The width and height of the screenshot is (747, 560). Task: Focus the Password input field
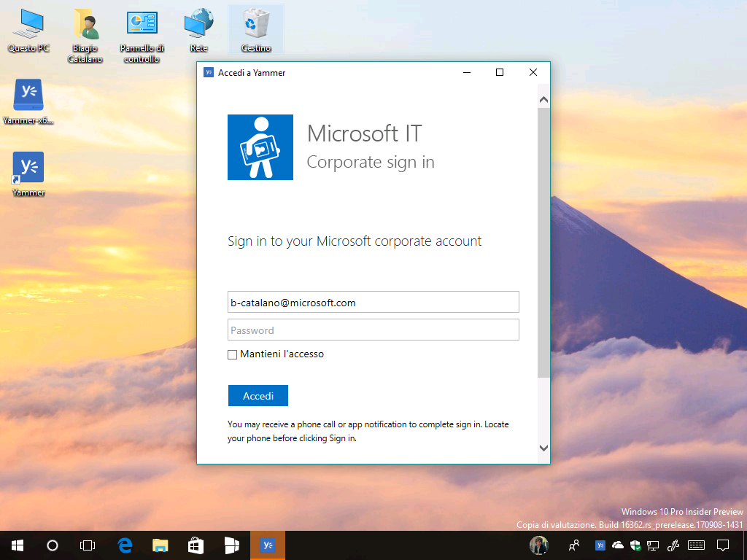pos(373,330)
